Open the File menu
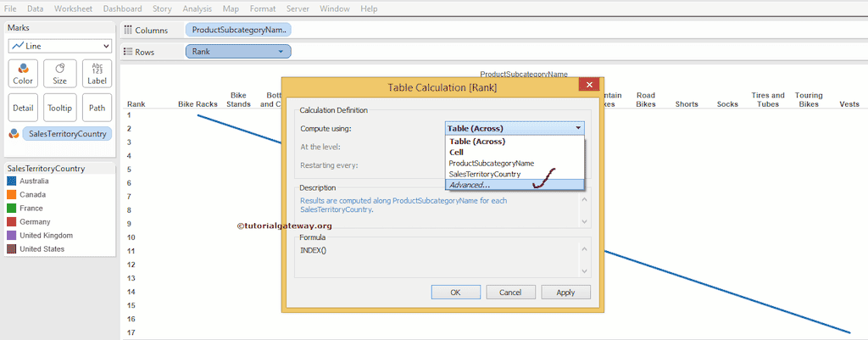Viewport: 868px width, 340px height. 10,8
